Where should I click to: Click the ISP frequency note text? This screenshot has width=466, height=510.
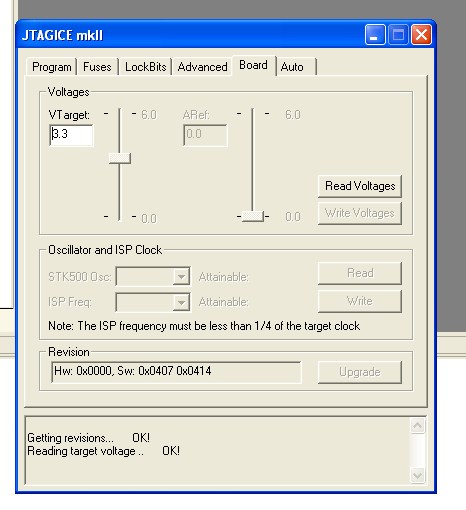(x=204, y=326)
